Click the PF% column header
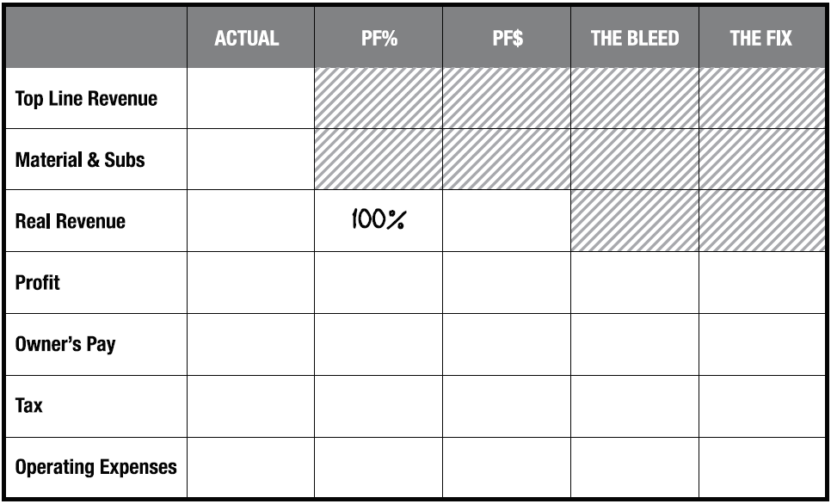The width and height of the screenshot is (831, 504). (x=379, y=39)
